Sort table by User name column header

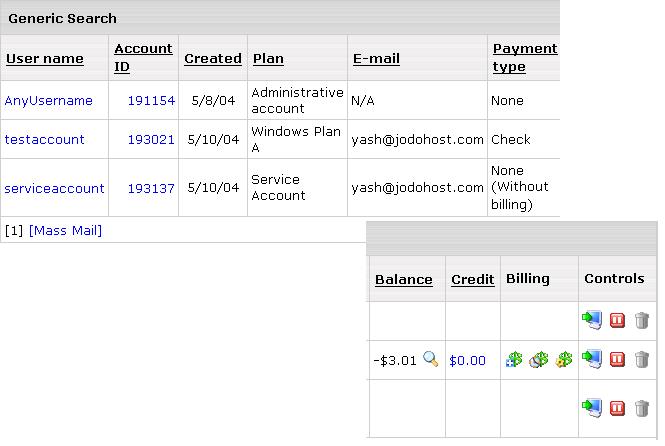tap(45, 59)
